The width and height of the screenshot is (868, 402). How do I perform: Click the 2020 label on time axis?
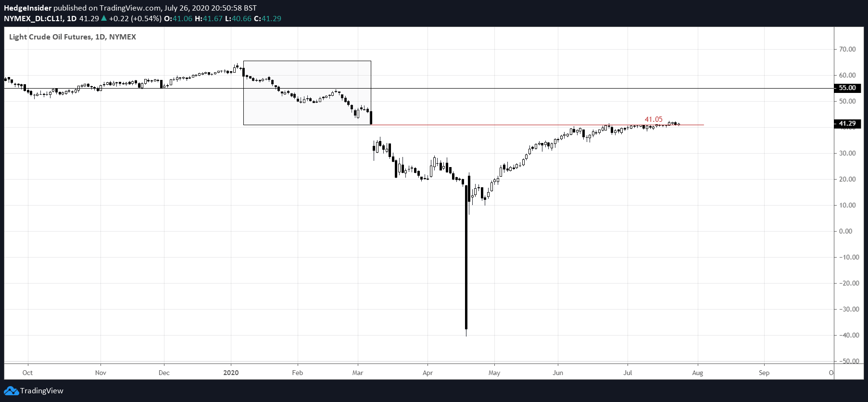click(231, 373)
